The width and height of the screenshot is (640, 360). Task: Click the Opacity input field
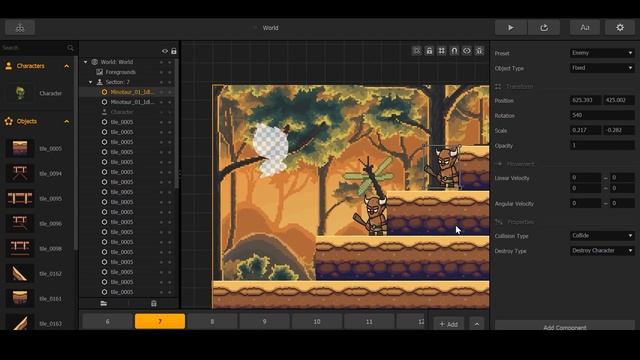pos(602,145)
